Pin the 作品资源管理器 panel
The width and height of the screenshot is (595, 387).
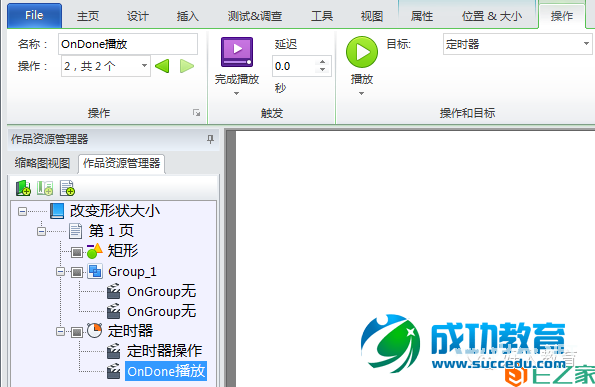click(210, 139)
